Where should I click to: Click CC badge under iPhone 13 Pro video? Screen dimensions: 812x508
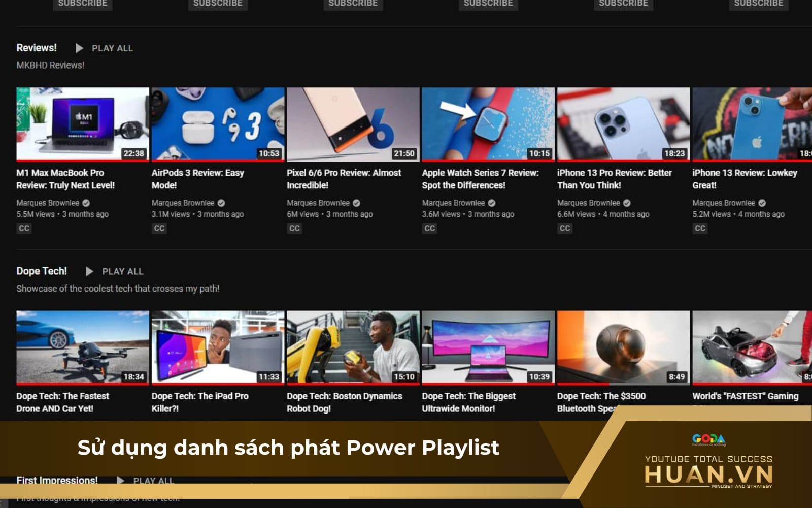point(565,229)
